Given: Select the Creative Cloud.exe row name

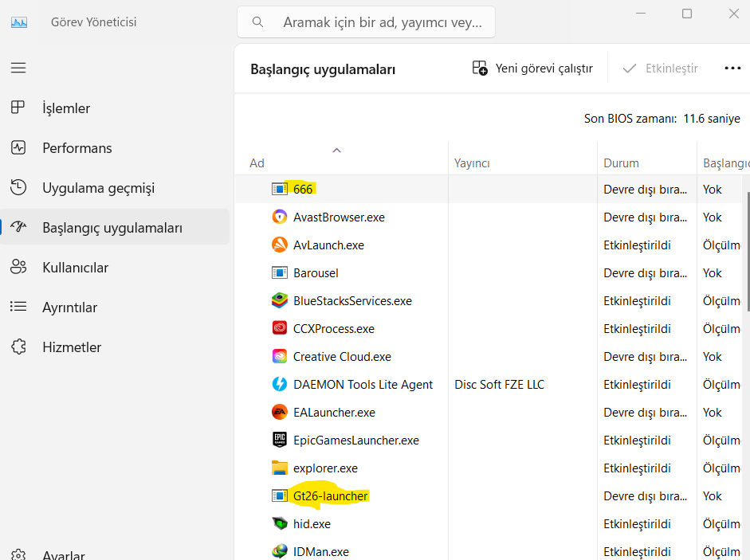Looking at the screenshot, I should [342, 357].
